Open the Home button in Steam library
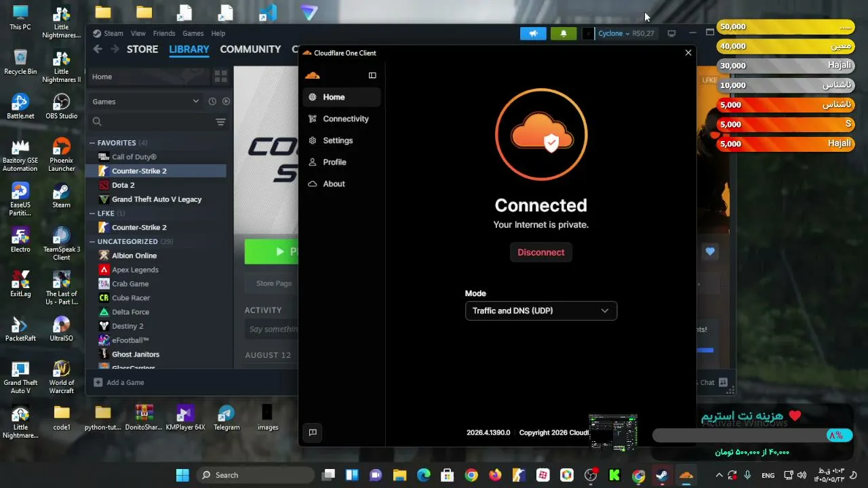 [x=149, y=77]
